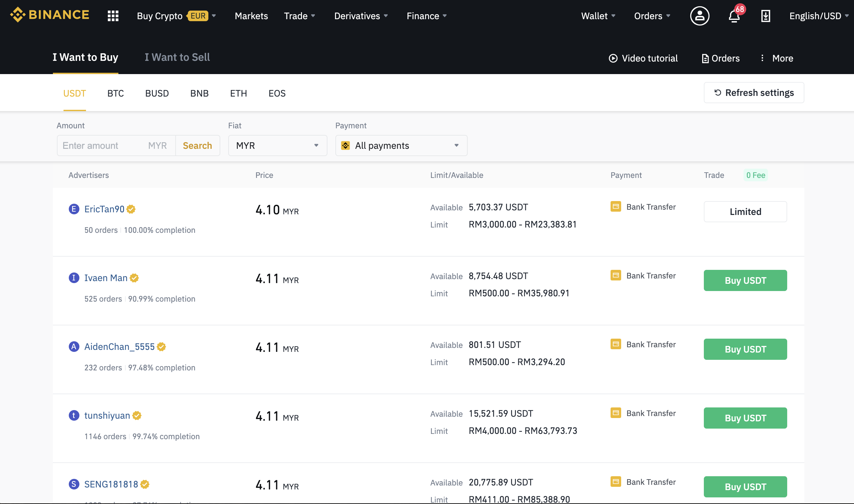Click Ivaen Man's verified badge
Viewport: 854px width, 504px height.
(x=134, y=278)
